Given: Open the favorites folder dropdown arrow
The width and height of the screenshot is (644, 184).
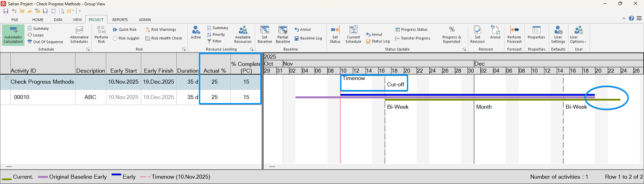Looking at the screenshot, I should coord(73,11).
